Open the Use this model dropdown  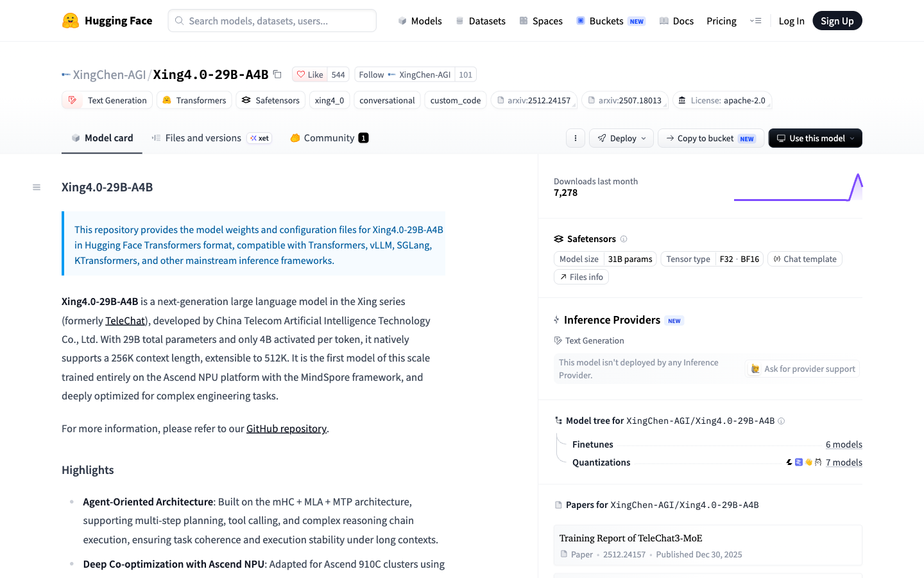pos(816,138)
